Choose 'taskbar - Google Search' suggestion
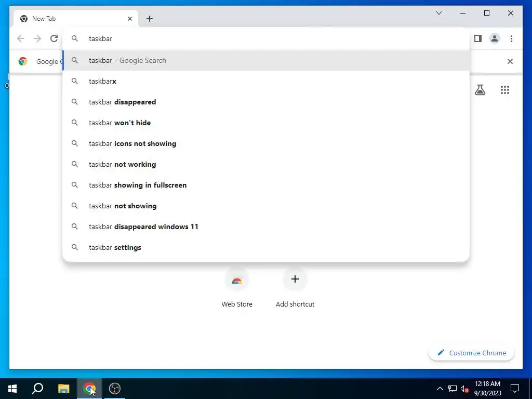This screenshot has height=399, width=532. pyautogui.click(x=267, y=60)
